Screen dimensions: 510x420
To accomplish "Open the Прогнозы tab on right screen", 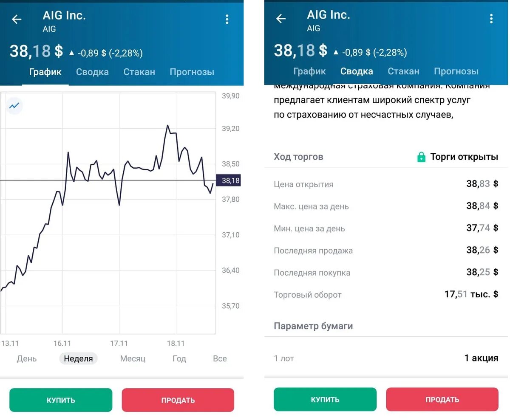I will pos(456,71).
